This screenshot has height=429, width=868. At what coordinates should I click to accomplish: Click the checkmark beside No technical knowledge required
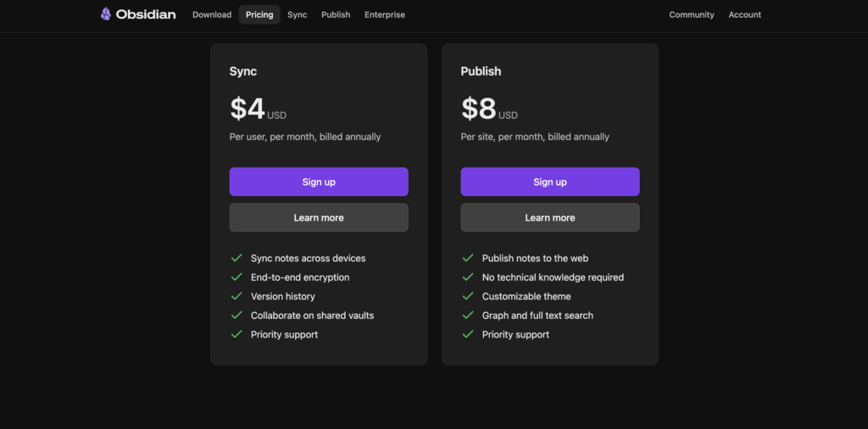point(468,276)
